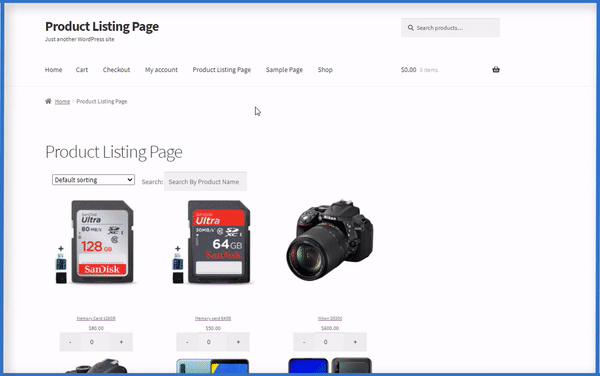Focus the Search By Product Name field
Screen dimensions: 600x376
pyautogui.click(x=205, y=182)
